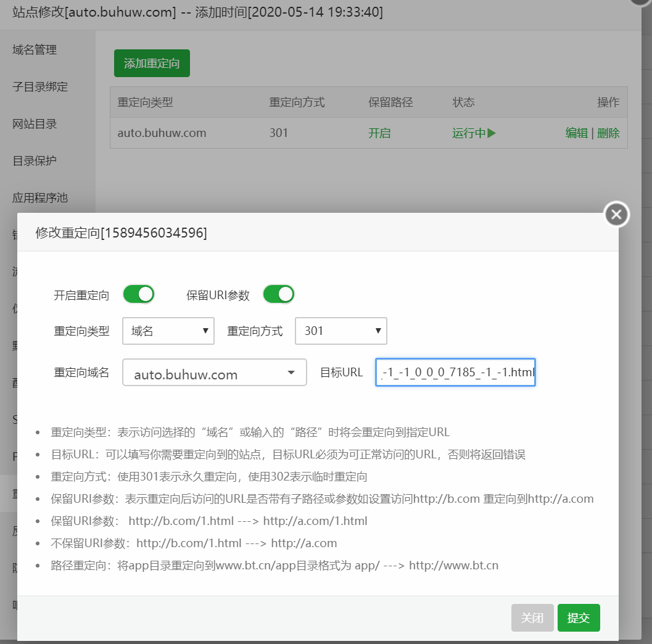Click the 开启 keep-path link in table
The height and width of the screenshot is (644, 652).
pyautogui.click(x=379, y=133)
